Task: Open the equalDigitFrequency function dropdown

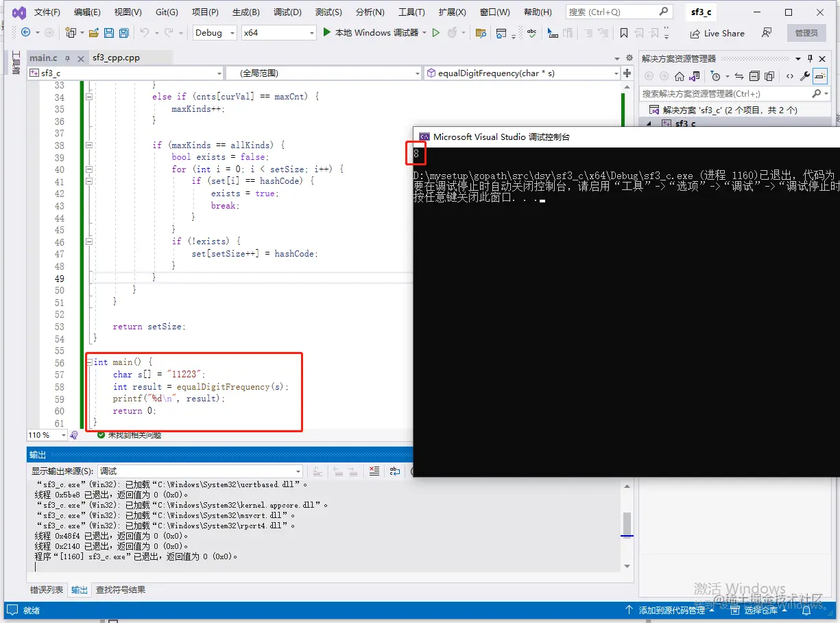Action: point(522,73)
